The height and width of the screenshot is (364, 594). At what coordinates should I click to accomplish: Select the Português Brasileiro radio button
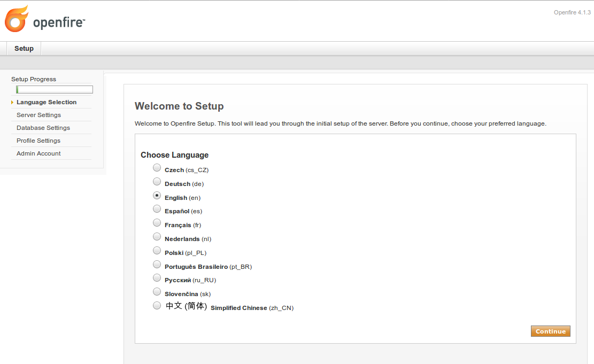[x=157, y=265]
